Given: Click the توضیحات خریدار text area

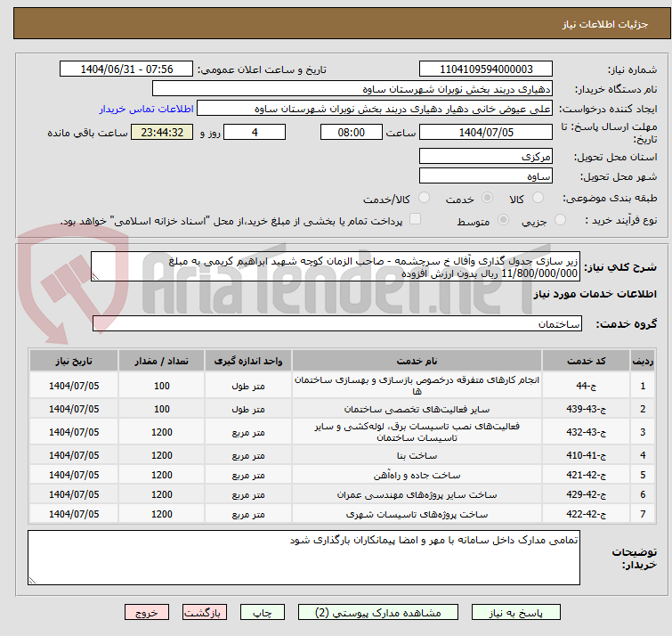Looking at the screenshot, I should pos(304,558).
